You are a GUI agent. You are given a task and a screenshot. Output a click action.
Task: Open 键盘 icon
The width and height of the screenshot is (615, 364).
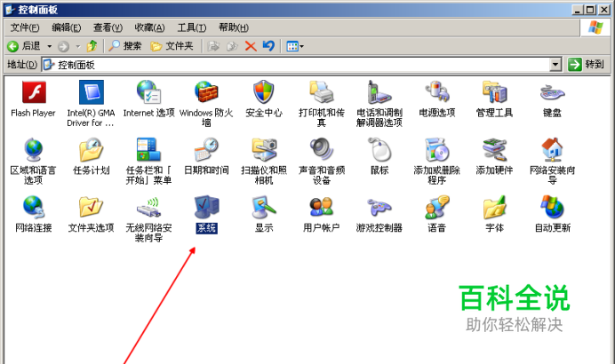[x=552, y=92]
